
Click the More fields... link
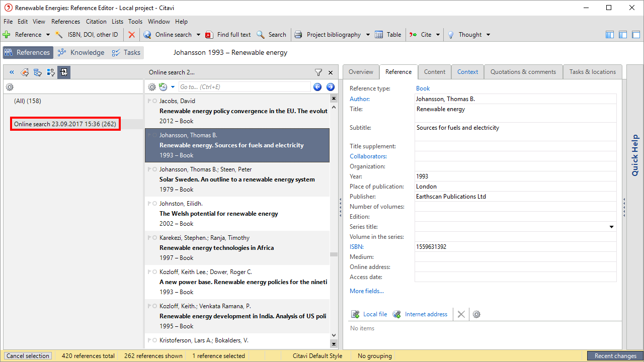click(x=366, y=291)
